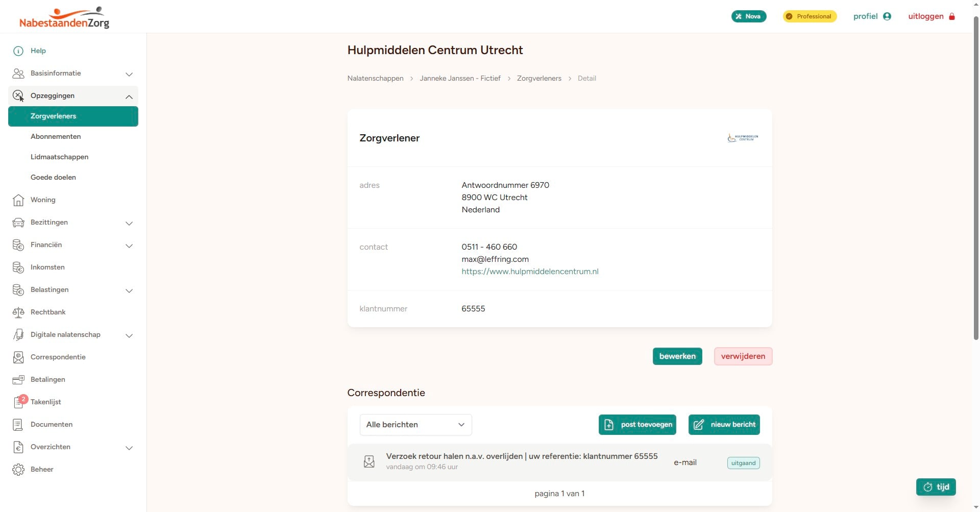980x512 pixels.
Task: Click the nieuw bericht button
Action: click(724, 425)
